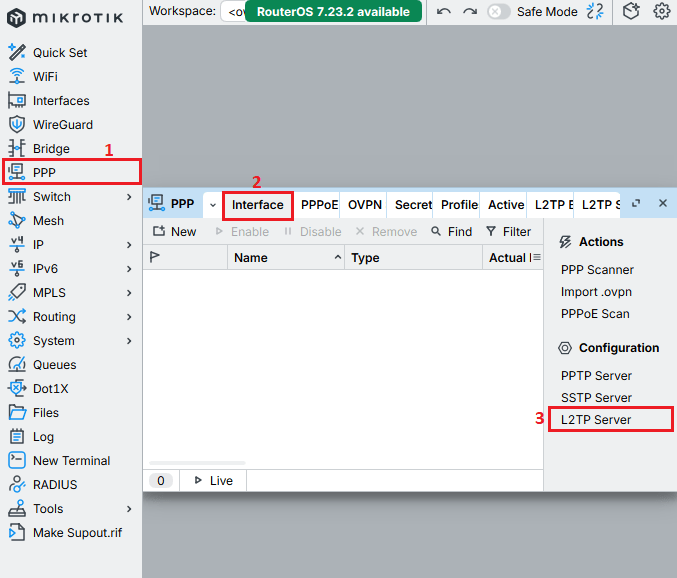Click RouterOS 7.23.2 available banner
The height and width of the screenshot is (578, 677).
coord(333,12)
